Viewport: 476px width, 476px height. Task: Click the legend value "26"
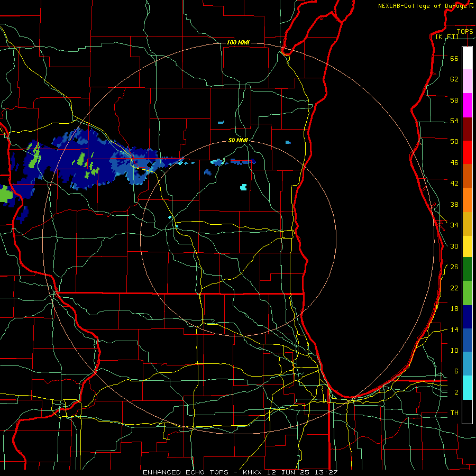[454, 267]
